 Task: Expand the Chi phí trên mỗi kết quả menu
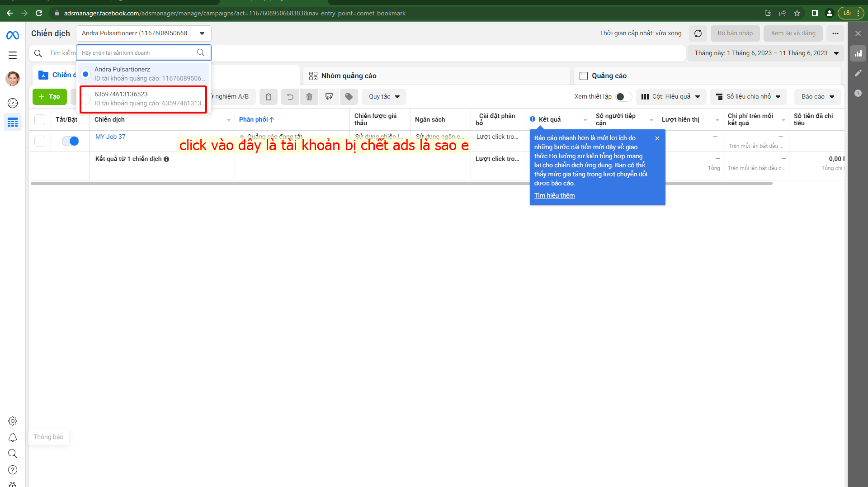pyautogui.click(x=783, y=120)
